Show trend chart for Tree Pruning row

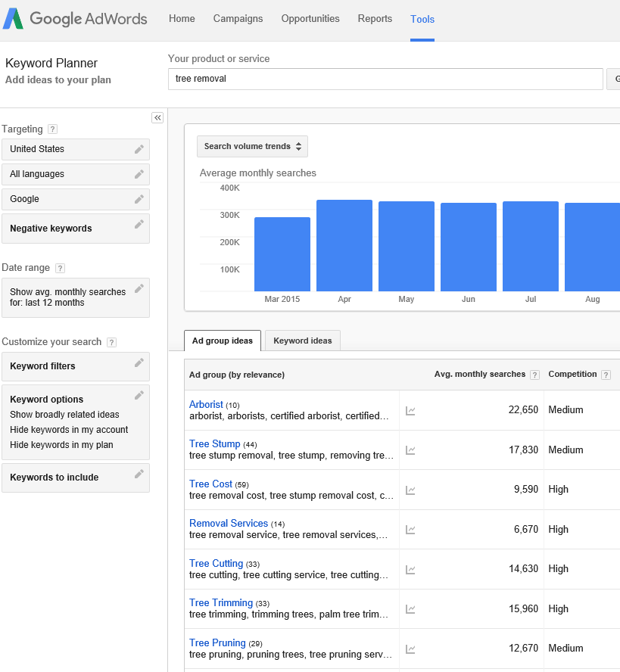click(x=410, y=649)
